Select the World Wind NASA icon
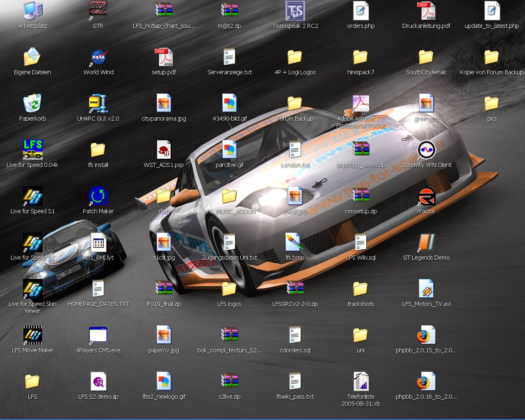Screen dimensions: 525x420 (x=98, y=57)
